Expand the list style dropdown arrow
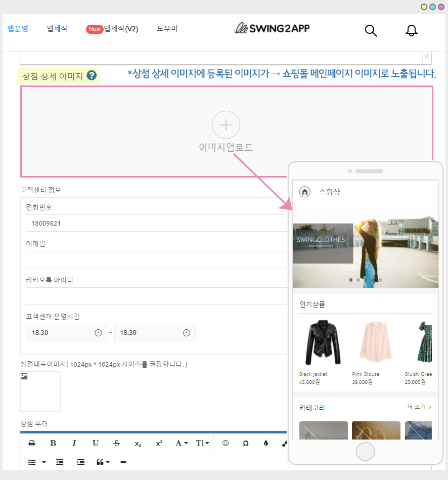 tap(43, 462)
